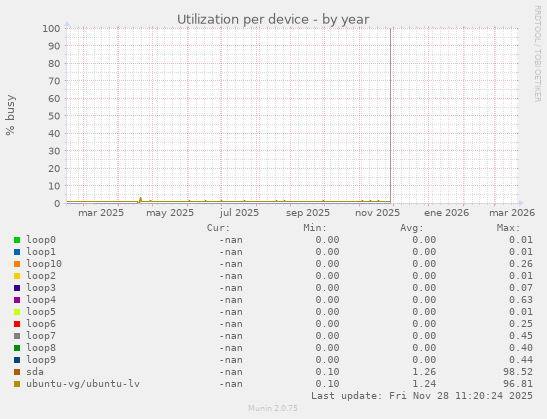
Task: Click sda max value 98.52
Action: (x=518, y=372)
